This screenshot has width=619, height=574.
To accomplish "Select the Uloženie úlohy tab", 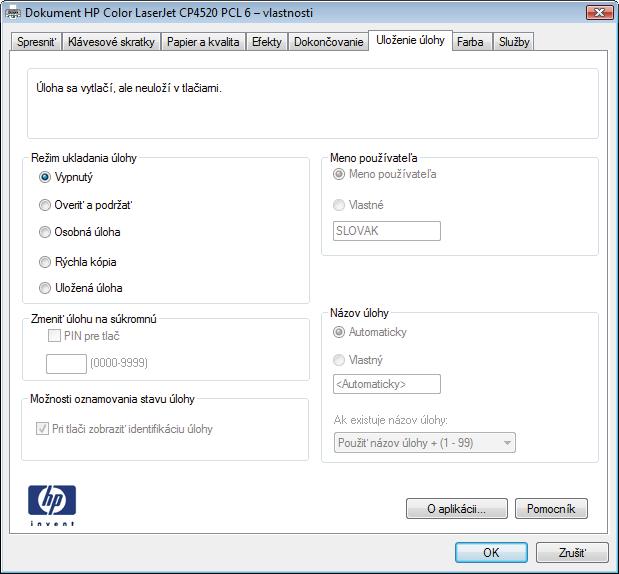I will (410, 40).
